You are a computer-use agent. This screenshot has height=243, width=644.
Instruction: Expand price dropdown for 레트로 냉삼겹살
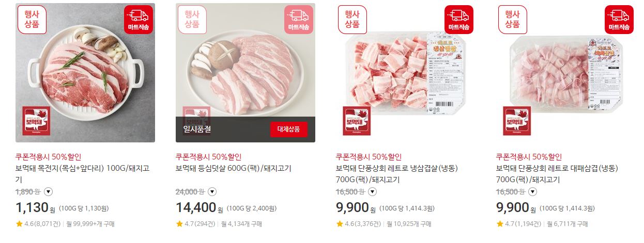pyautogui.click(x=372, y=192)
